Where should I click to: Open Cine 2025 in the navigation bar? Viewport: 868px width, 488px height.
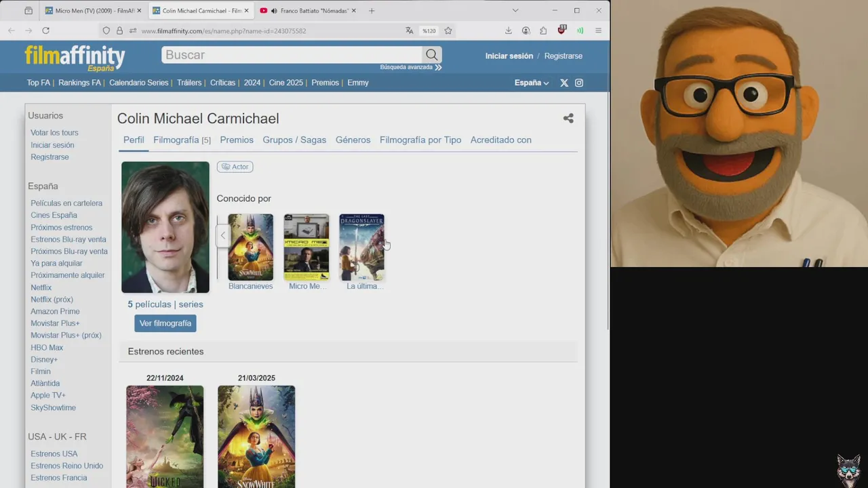point(286,83)
